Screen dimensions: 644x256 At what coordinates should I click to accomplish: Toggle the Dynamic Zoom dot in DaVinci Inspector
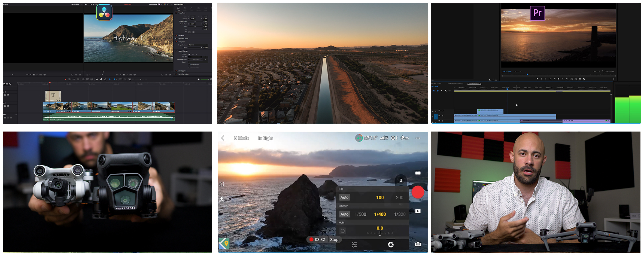(176, 39)
